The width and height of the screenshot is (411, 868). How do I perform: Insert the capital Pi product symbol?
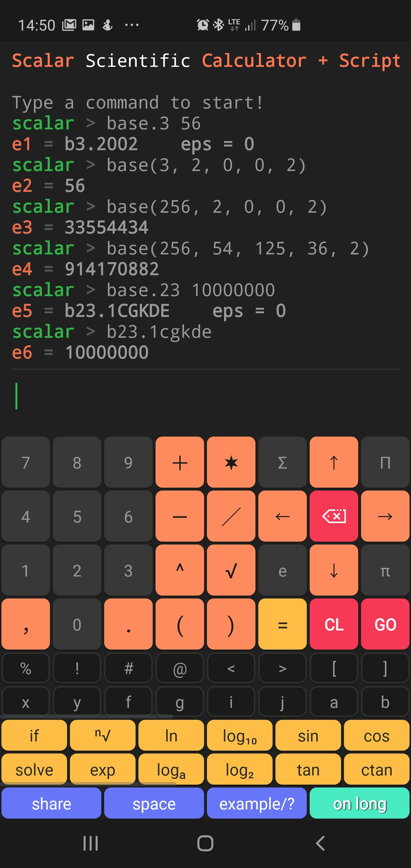(385, 462)
